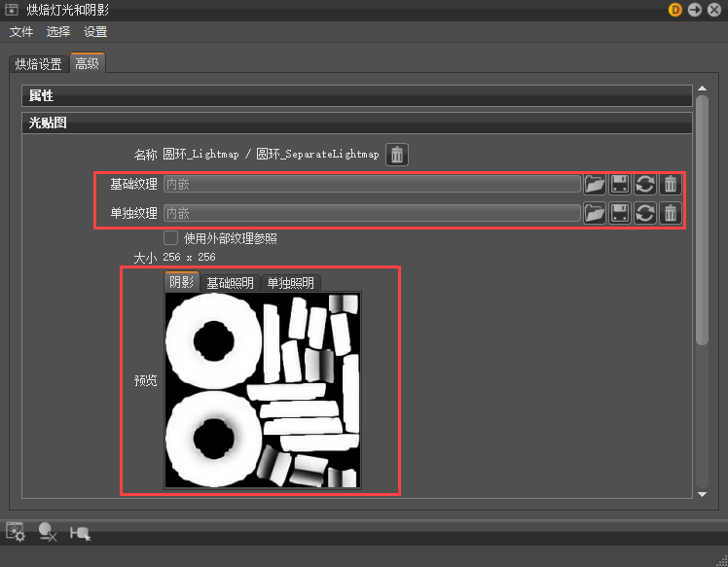Save 单独纹理 with the floppy disk icon
Screen dimensions: 728x567
(x=620, y=213)
